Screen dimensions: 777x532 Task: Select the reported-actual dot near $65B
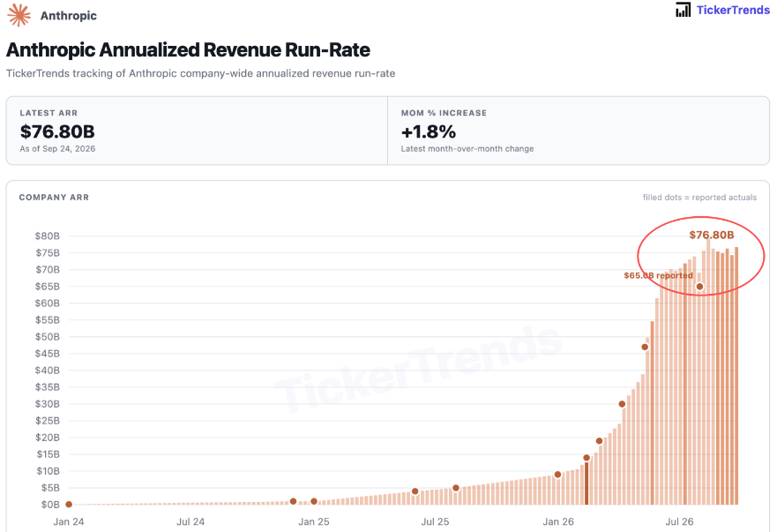tap(699, 287)
